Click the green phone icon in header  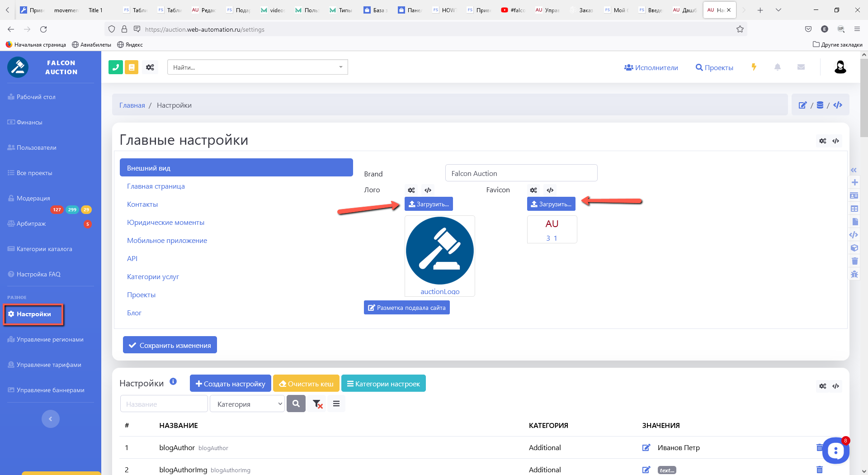[116, 67]
